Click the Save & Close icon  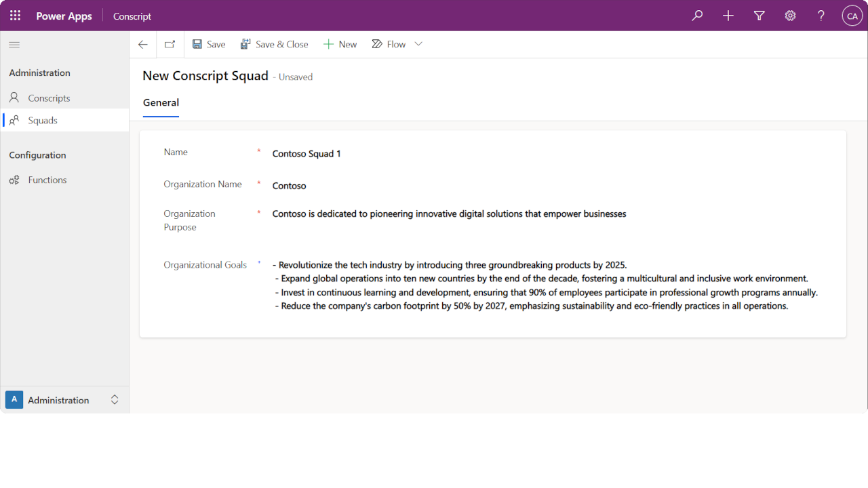point(245,44)
